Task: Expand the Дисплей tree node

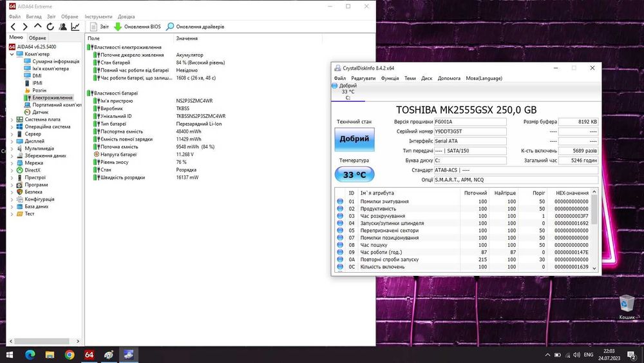Action: [12, 141]
